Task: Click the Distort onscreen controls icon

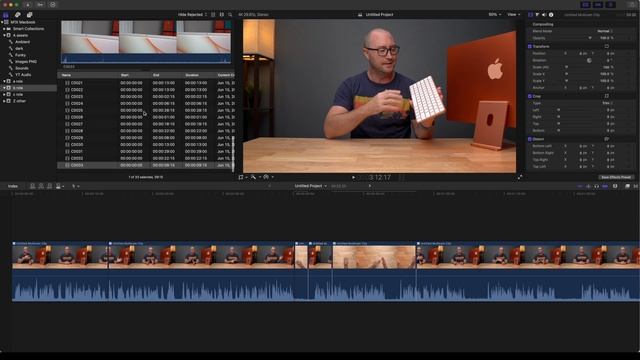Action: coord(607,139)
